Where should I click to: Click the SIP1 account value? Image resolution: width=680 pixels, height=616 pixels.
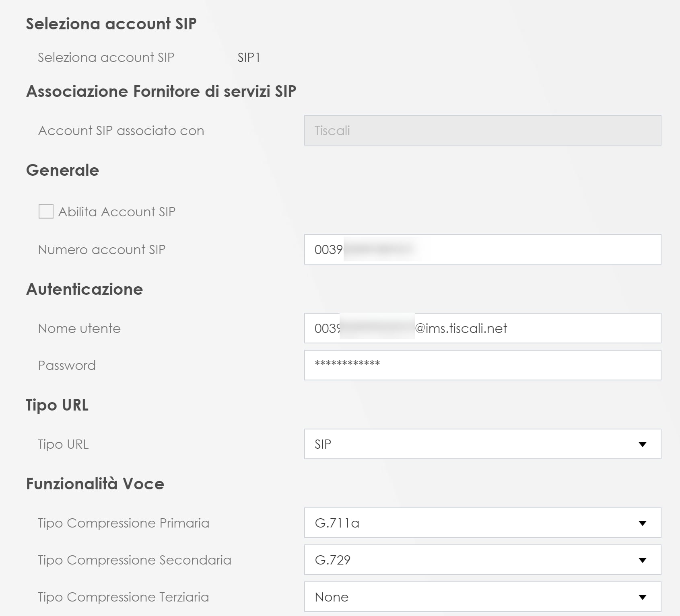pos(249,57)
